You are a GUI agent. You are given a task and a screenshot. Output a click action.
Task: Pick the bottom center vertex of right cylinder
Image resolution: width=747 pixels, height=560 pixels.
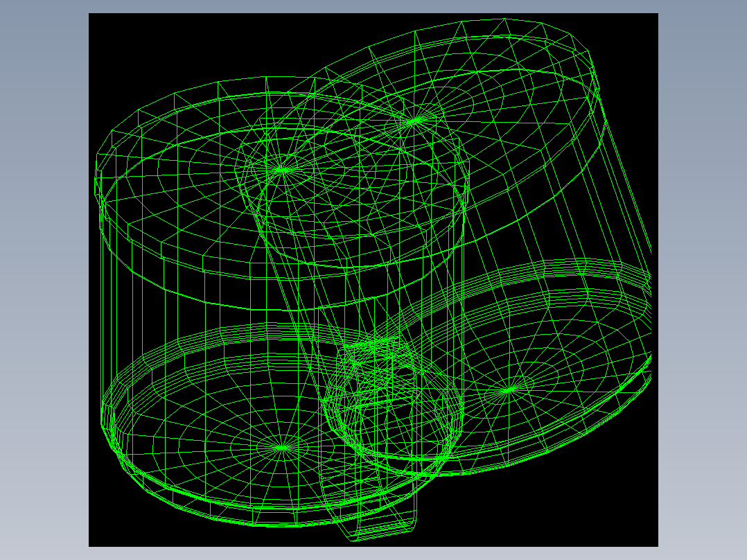click(x=509, y=390)
